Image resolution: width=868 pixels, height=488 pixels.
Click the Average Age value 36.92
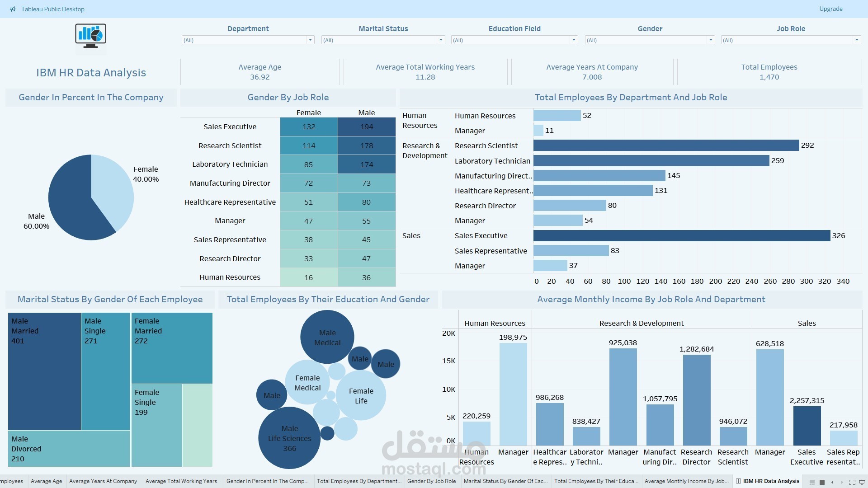point(259,77)
